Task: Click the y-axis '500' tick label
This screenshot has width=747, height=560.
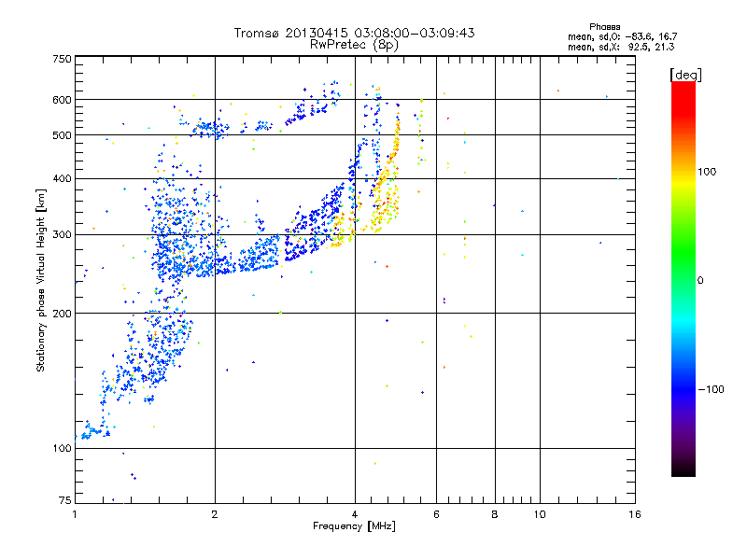Action: pyautogui.click(x=62, y=135)
